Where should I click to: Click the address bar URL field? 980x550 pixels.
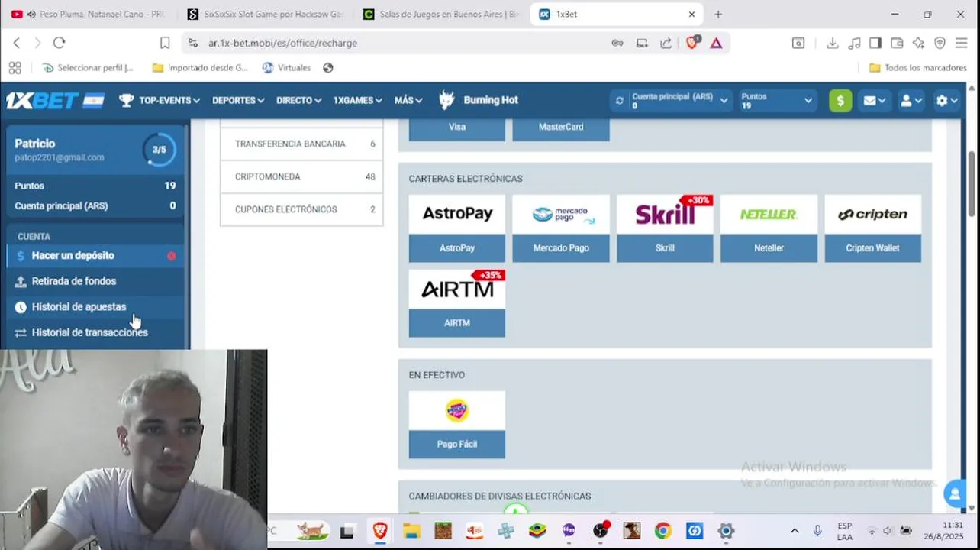point(397,43)
